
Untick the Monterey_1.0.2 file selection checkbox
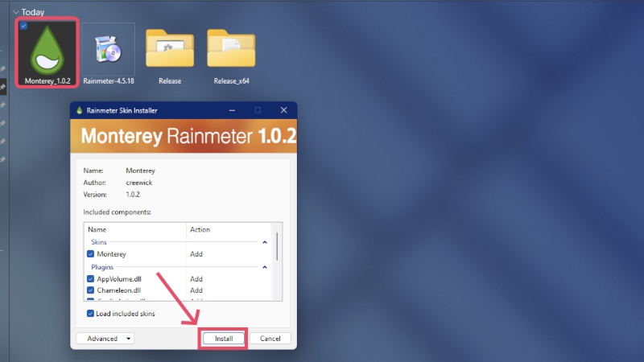tap(23, 26)
